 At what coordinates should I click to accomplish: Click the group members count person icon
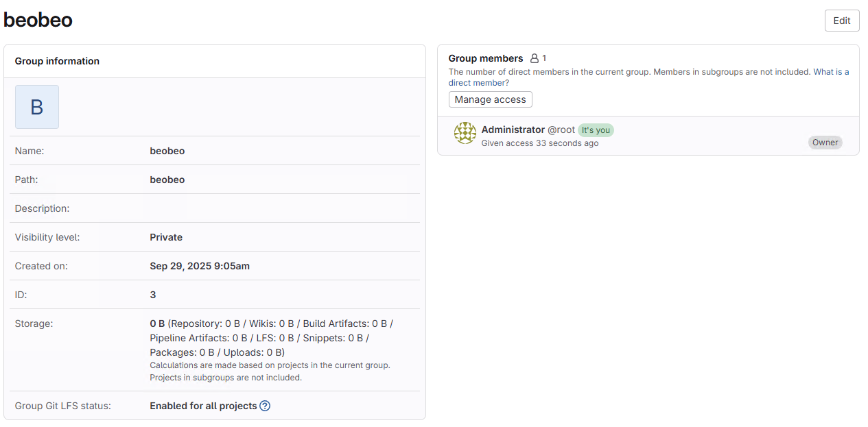[535, 59]
